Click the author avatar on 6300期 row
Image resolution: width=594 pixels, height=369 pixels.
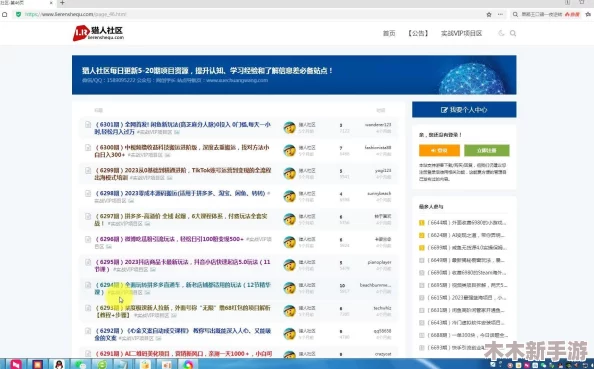coord(289,150)
